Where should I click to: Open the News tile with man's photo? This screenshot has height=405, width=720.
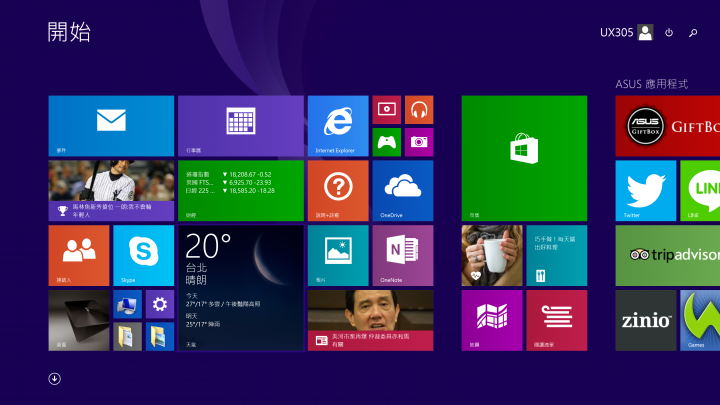(x=370, y=320)
